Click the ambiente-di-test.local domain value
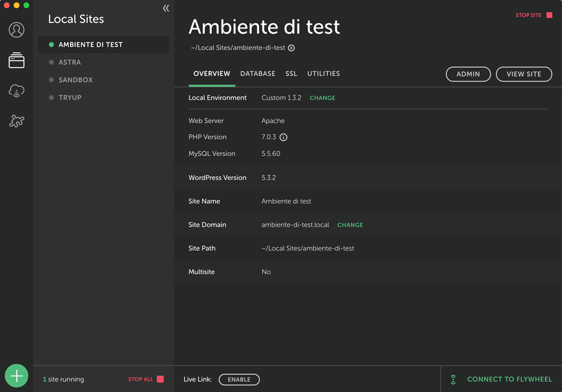Screen dimensions: 562x392 point(295,225)
